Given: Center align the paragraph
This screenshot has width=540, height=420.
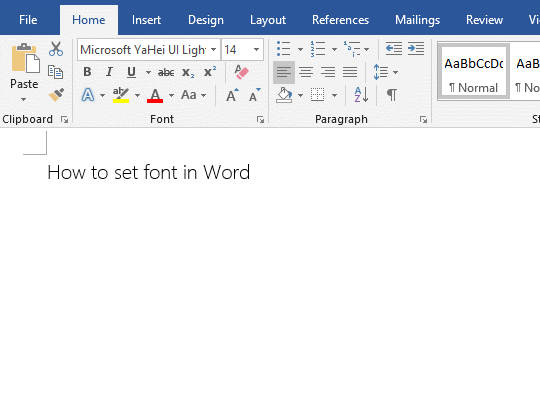Looking at the screenshot, I should click(306, 72).
